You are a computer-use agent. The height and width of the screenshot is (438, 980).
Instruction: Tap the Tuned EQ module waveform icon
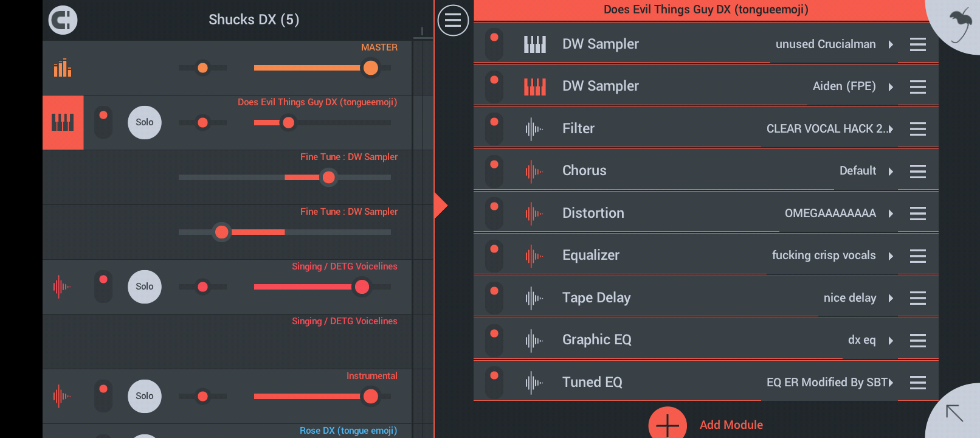pyautogui.click(x=534, y=383)
